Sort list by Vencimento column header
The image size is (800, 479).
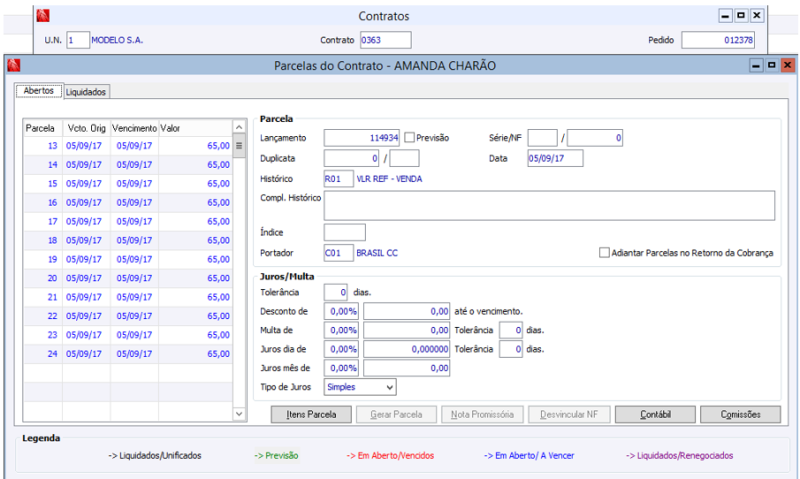tap(134, 128)
